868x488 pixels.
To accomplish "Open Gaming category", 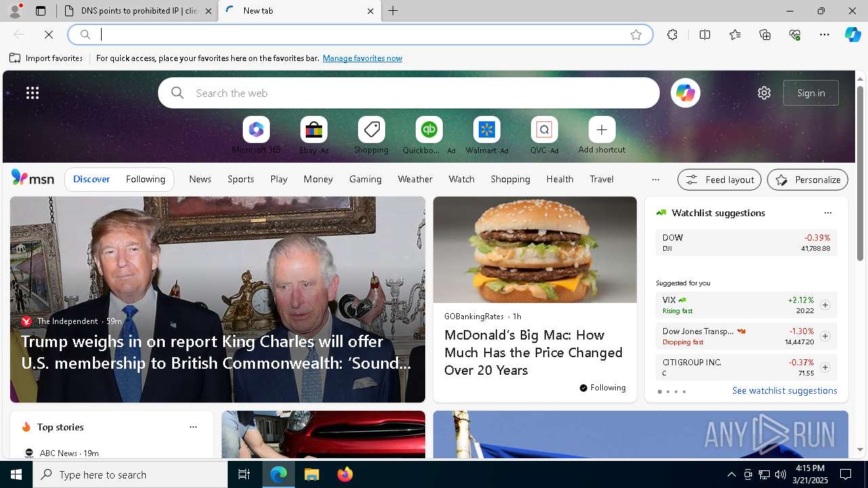I will tap(366, 179).
